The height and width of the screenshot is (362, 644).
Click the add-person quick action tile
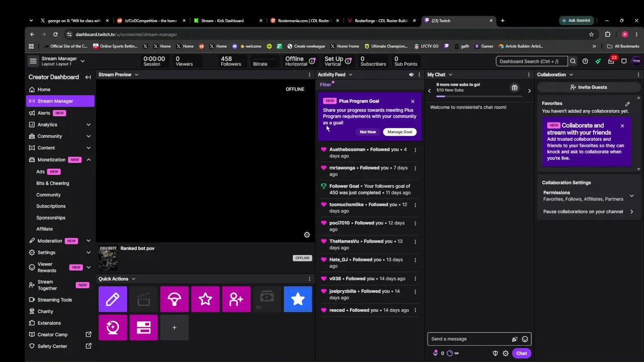(x=236, y=299)
